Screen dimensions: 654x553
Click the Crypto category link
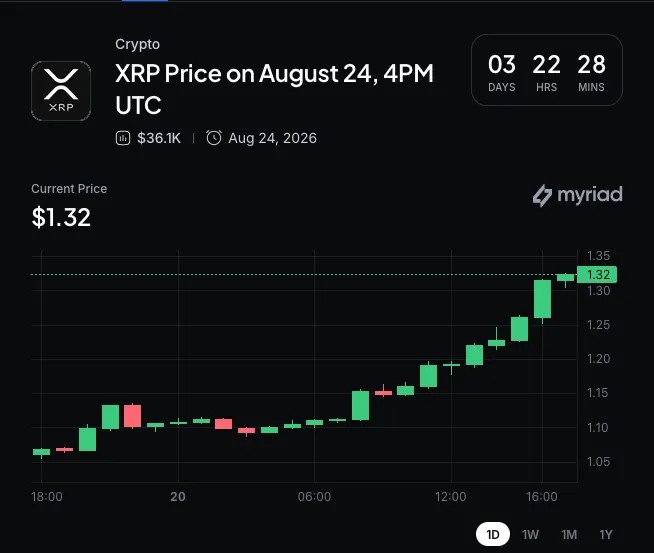click(137, 44)
